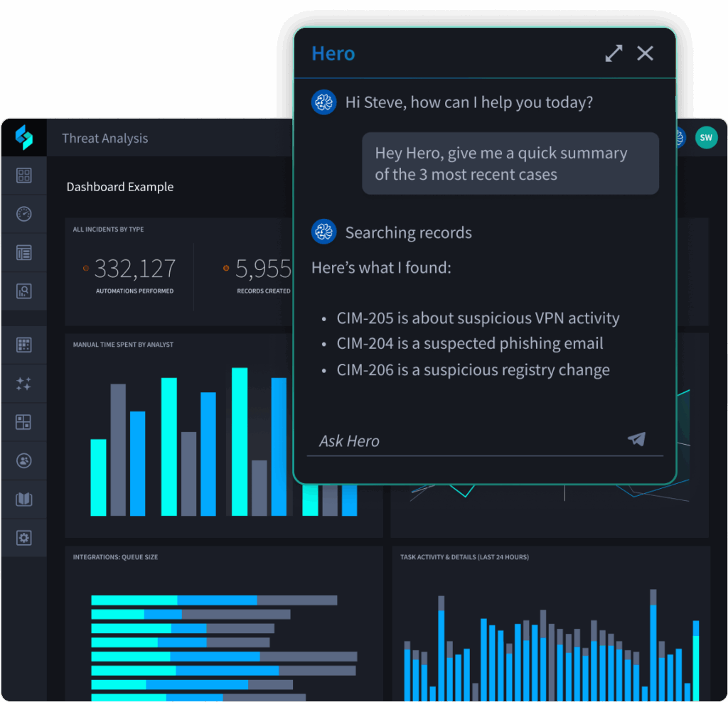Click the Swimlane logo in the top-left corner
Image resolution: width=728 pixels, height=702 pixels.
pos(23,137)
